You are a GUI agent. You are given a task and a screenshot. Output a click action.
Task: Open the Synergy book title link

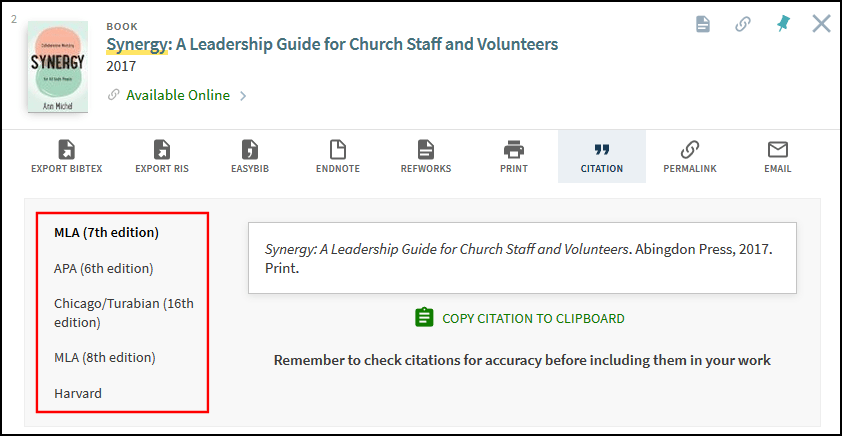point(332,44)
